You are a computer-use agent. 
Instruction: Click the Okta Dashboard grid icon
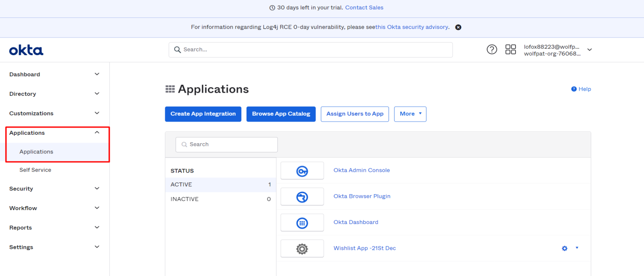click(x=302, y=223)
